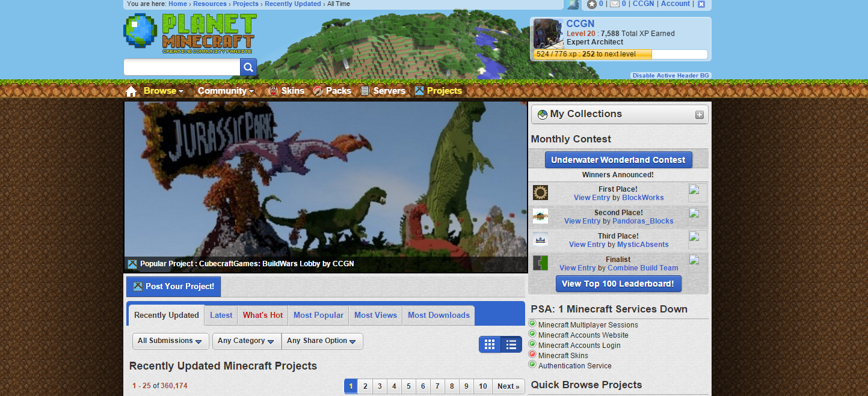This screenshot has height=396, width=868.
Task: Click CCGN username in top bar
Action: (643, 4)
